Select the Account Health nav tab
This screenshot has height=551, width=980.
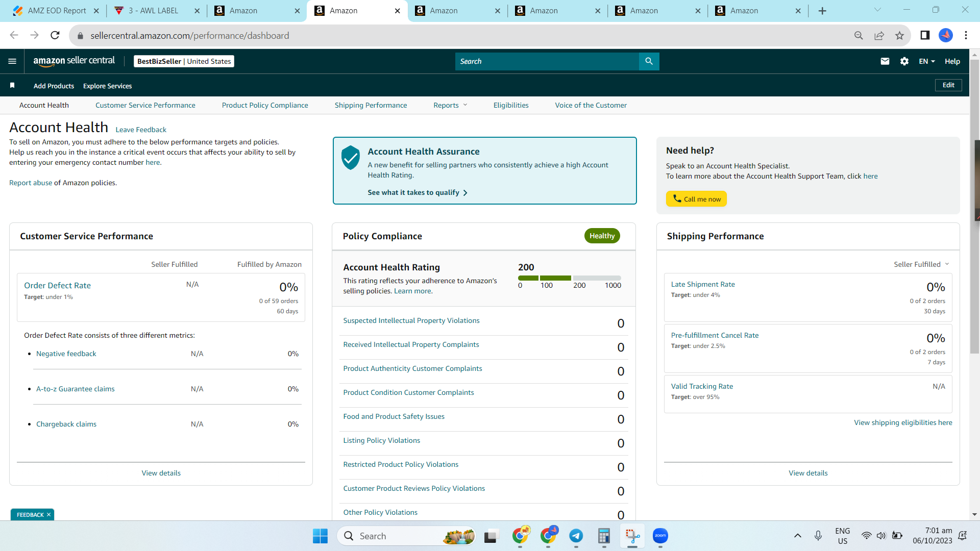pos(44,105)
